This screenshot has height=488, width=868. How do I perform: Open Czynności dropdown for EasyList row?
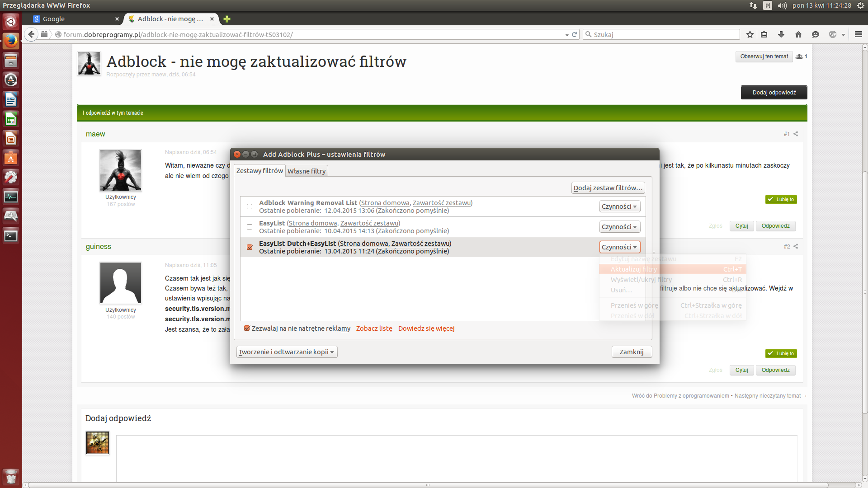(619, 227)
